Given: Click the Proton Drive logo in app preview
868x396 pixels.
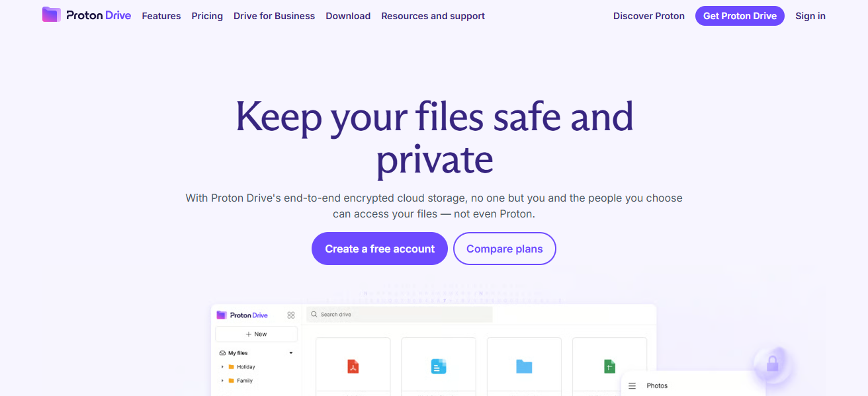Looking at the screenshot, I should click(x=242, y=315).
